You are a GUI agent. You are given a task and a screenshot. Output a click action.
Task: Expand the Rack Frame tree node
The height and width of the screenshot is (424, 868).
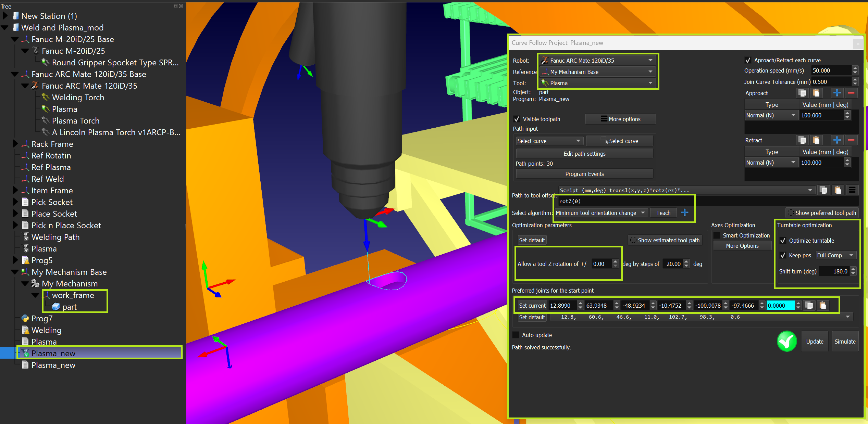[15, 144]
